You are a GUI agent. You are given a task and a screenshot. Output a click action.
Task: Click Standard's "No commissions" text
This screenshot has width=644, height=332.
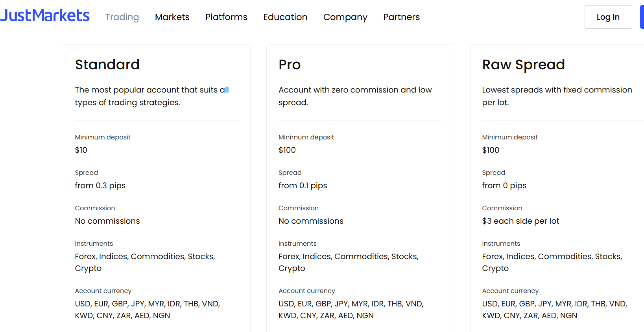107,221
